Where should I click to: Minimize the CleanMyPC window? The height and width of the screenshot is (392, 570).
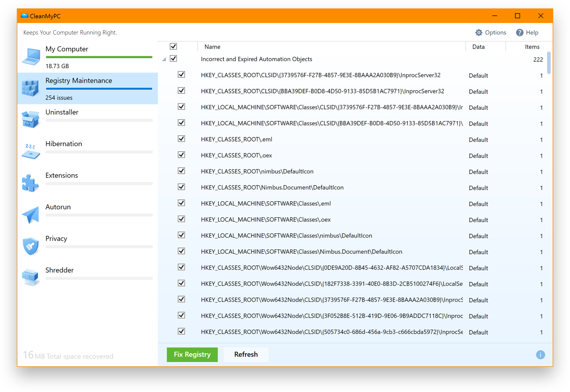click(x=495, y=16)
